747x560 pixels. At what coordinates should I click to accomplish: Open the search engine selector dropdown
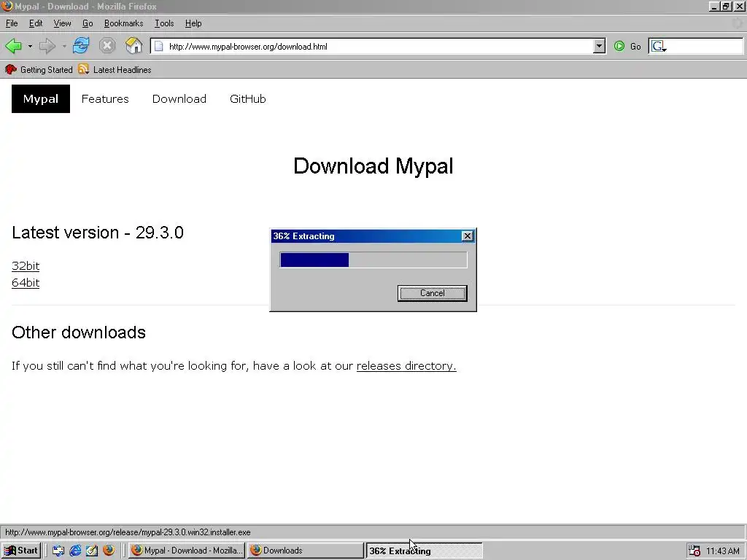[x=659, y=46]
